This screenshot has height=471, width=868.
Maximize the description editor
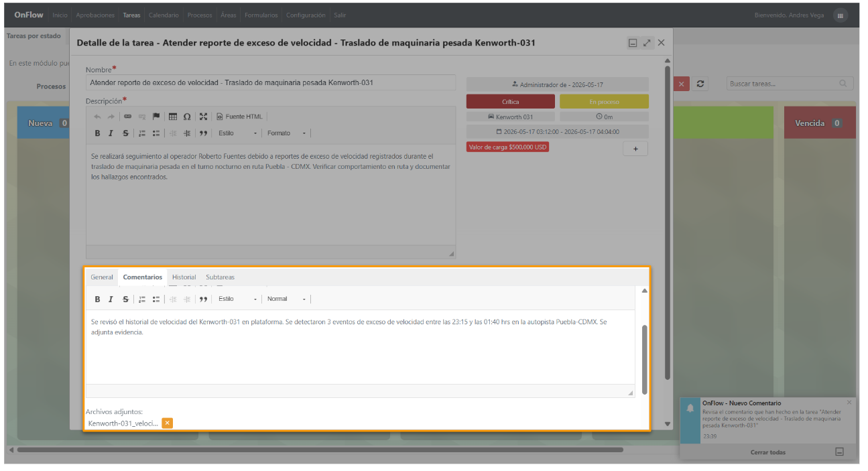pyautogui.click(x=203, y=117)
